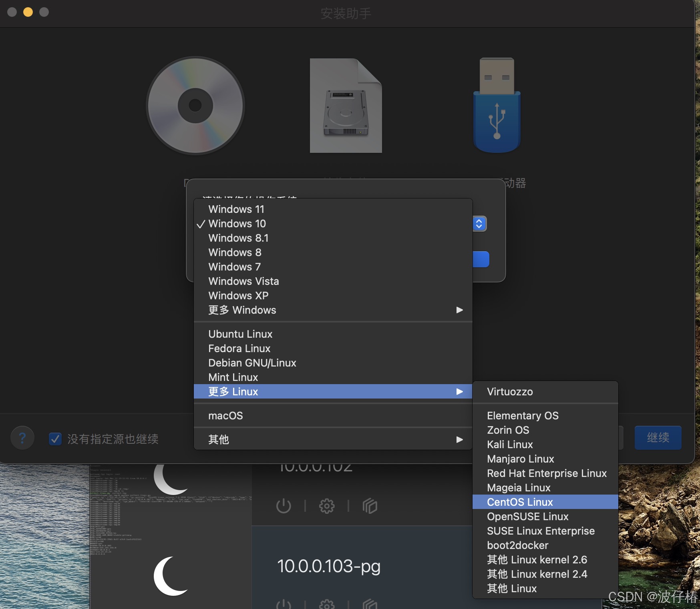
Task: Choose the highlighted CentOS Linux entry
Action: (545, 502)
